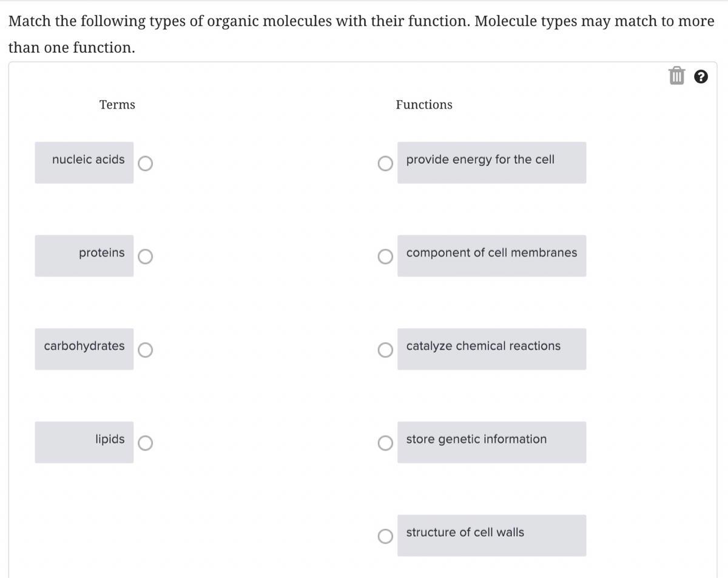This screenshot has height=578, width=728.
Task: Select circle beside store genetic information
Action: pyautogui.click(x=385, y=443)
